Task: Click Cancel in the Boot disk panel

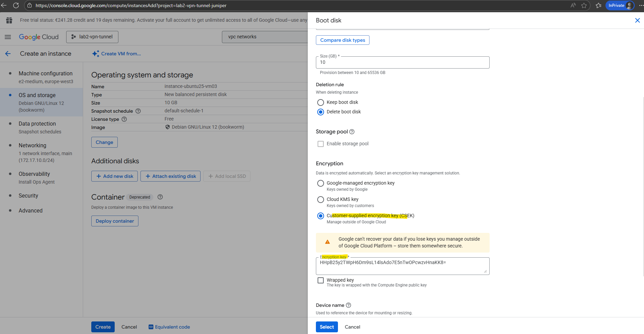Action: [353, 327]
